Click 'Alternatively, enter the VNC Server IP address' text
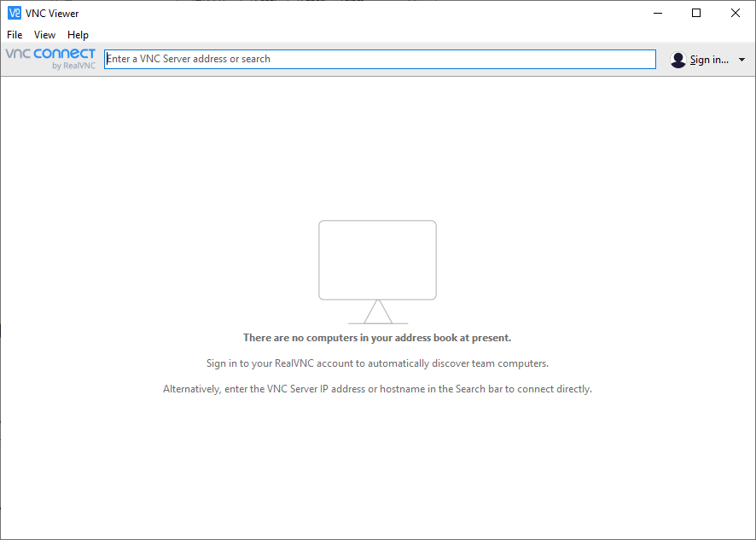Image resolution: width=756 pixels, height=540 pixels. pyautogui.click(x=377, y=389)
